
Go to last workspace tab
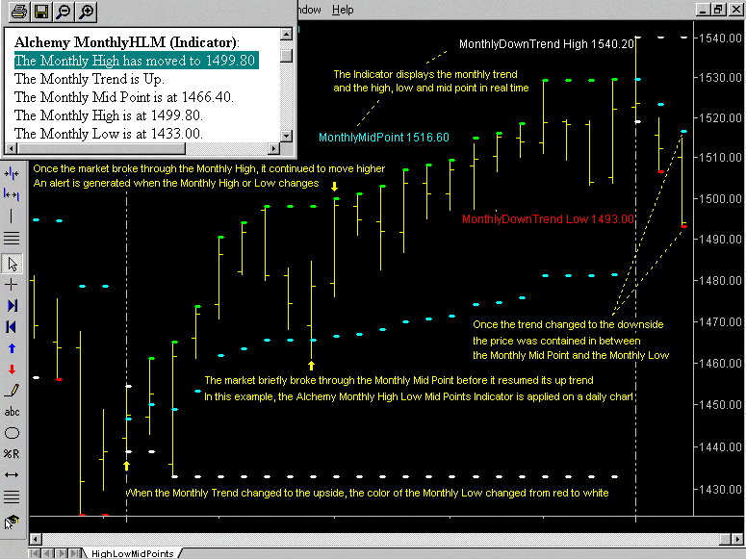tap(74, 553)
